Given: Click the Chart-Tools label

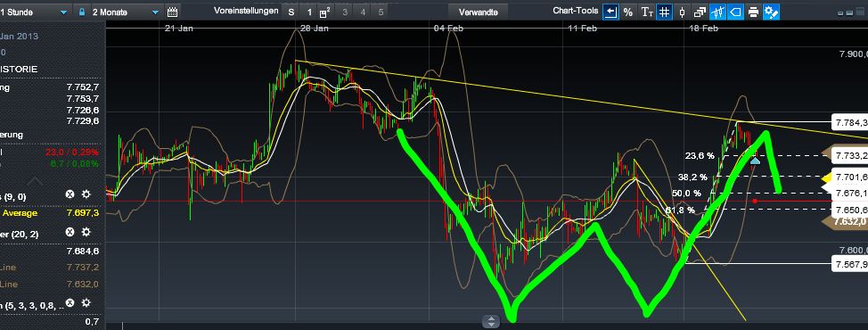Looking at the screenshot, I should click(x=576, y=11).
